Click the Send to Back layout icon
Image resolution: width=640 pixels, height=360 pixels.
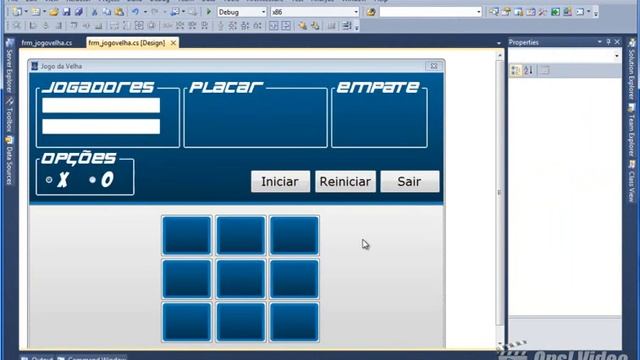tap(315, 26)
